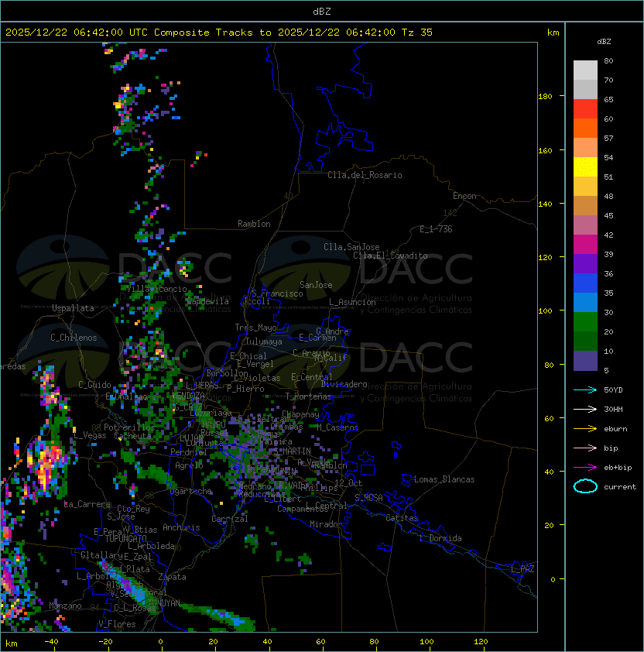
Task: Click the '57' value on the dBZ scale
Action: [608, 139]
